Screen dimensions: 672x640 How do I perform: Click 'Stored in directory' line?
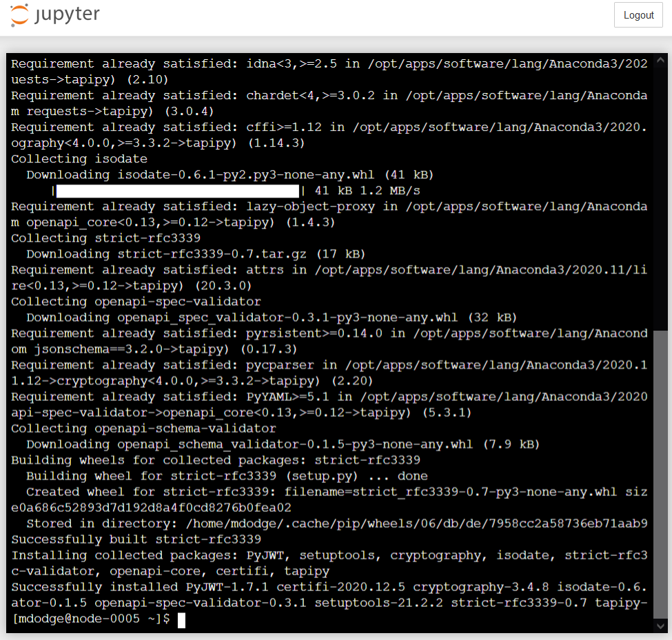(x=337, y=524)
